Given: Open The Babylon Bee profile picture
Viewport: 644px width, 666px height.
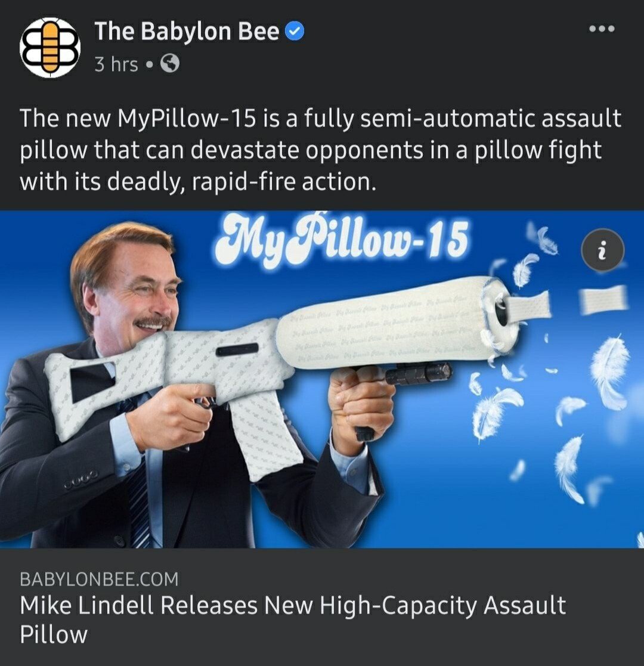Looking at the screenshot, I should pyautogui.click(x=49, y=47).
